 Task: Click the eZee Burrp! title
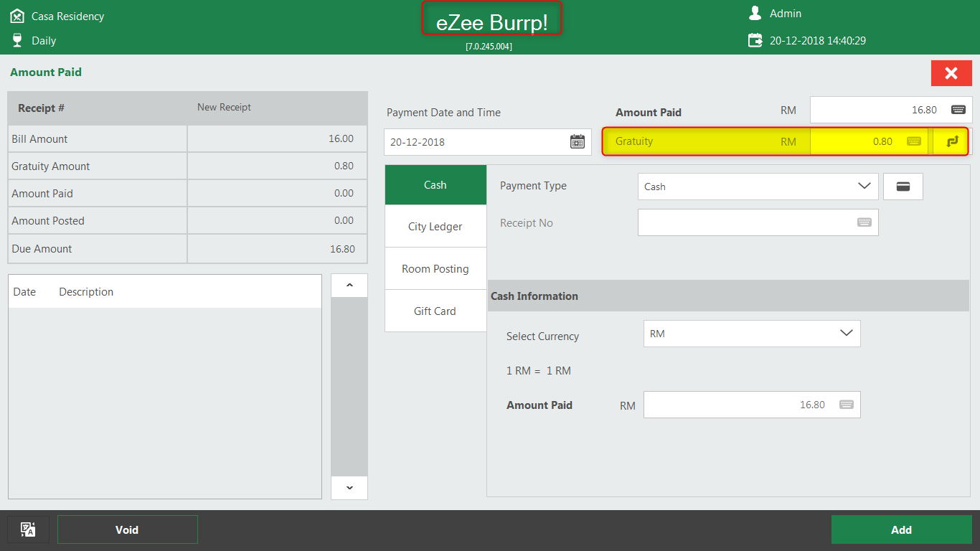pyautogui.click(x=491, y=22)
